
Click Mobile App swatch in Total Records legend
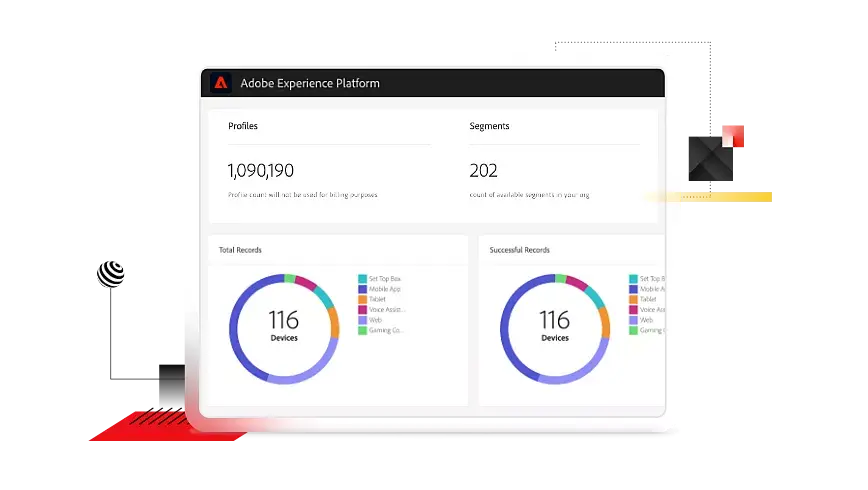362,289
